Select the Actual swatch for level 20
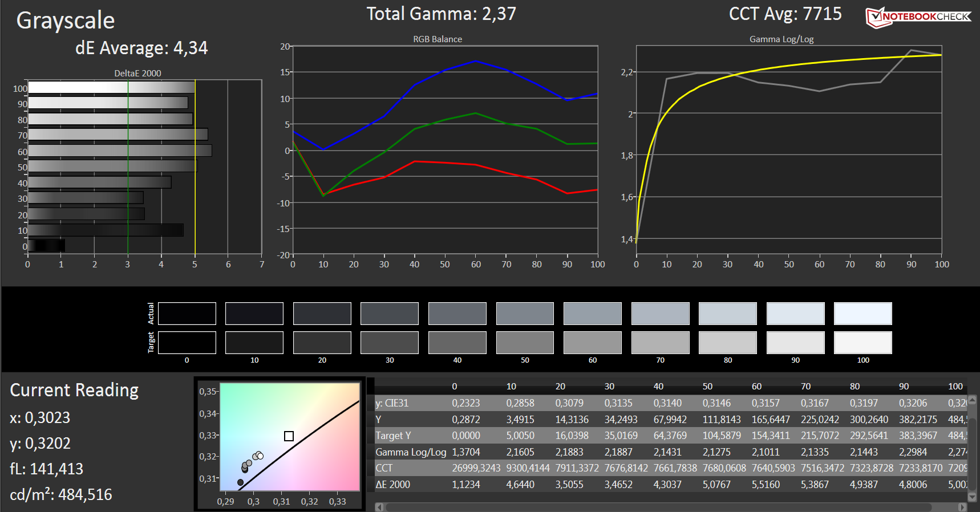The image size is (980, 512). 322,314
